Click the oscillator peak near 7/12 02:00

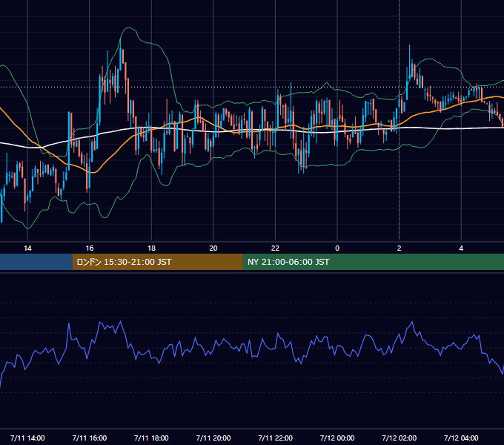412,322
